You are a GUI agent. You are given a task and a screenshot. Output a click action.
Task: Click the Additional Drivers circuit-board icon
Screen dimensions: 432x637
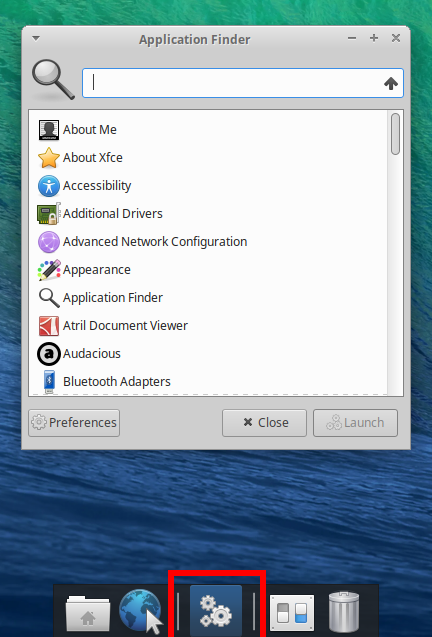point(49,213)
